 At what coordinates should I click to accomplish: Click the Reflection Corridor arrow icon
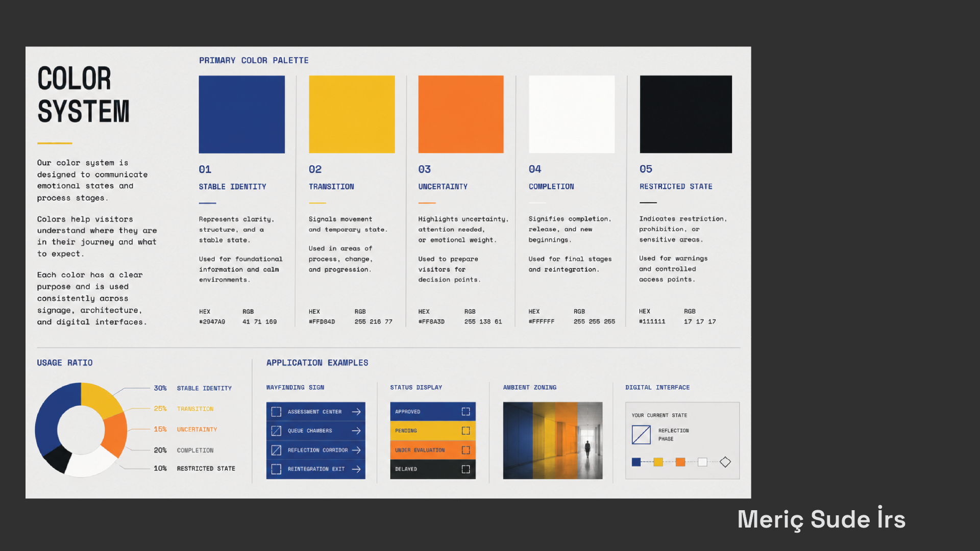click(356, 450)
